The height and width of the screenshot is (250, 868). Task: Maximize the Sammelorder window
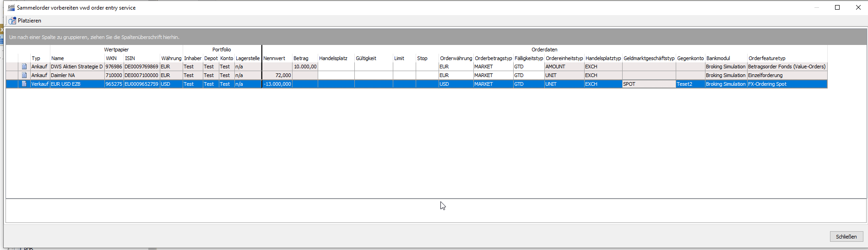point(837,7)
